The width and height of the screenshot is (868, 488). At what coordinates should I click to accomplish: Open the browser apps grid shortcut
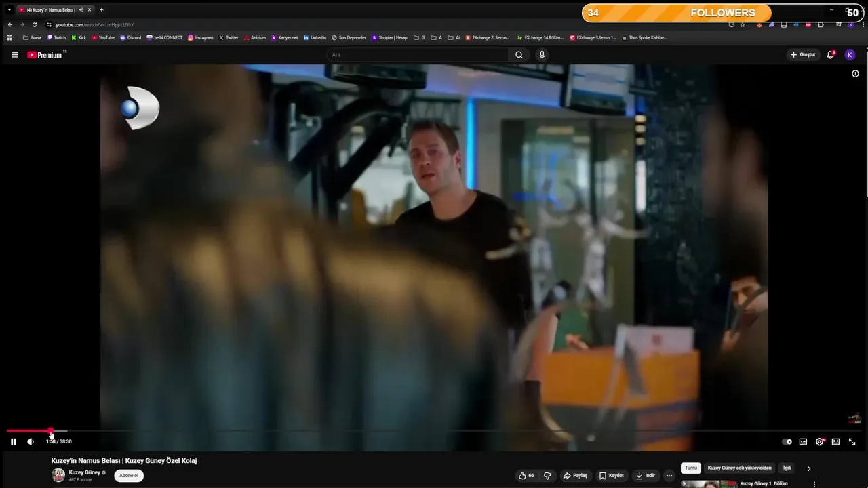9,37
